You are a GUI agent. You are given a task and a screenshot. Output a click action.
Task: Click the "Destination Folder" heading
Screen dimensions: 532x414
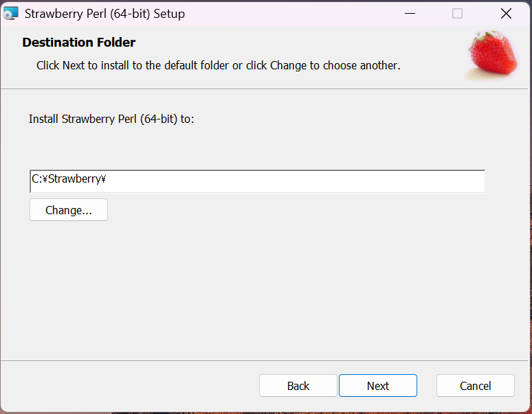coord(79,43)
